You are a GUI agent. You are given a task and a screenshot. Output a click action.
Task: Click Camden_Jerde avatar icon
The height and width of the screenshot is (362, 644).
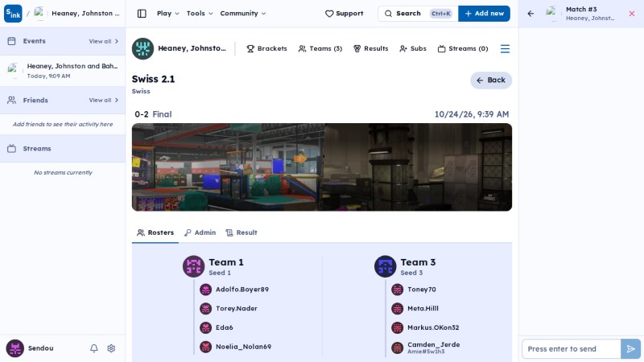[397, 348]
